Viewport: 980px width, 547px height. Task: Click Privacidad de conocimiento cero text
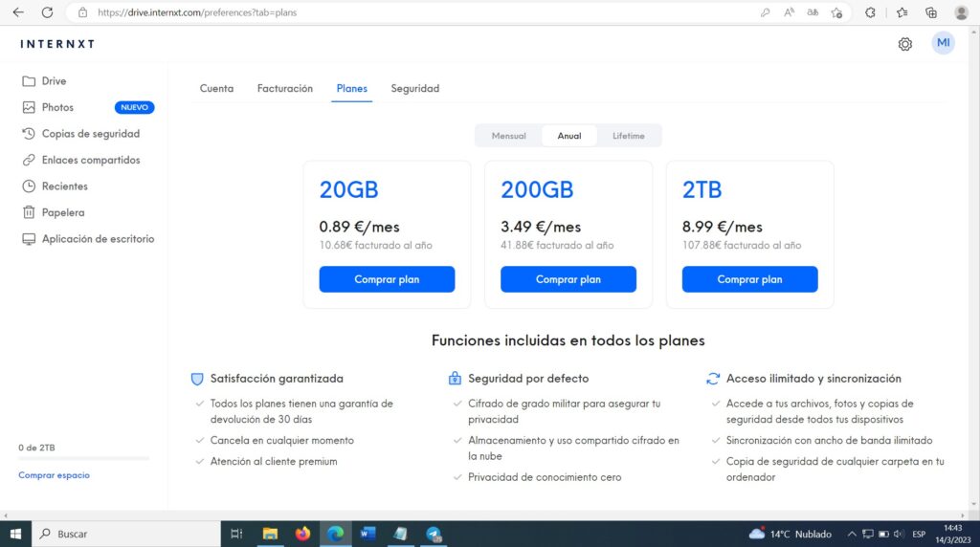(545, 477)
